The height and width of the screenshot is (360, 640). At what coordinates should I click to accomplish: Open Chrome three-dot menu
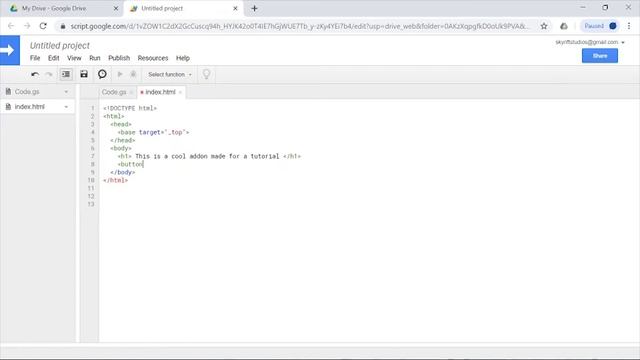pyautogui.click(x=629, y=26)
